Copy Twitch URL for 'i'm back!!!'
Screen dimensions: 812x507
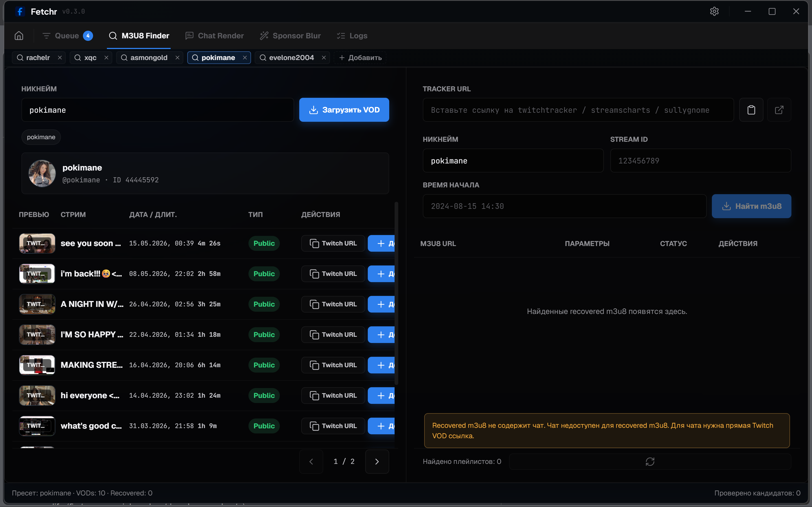[333, 274]
